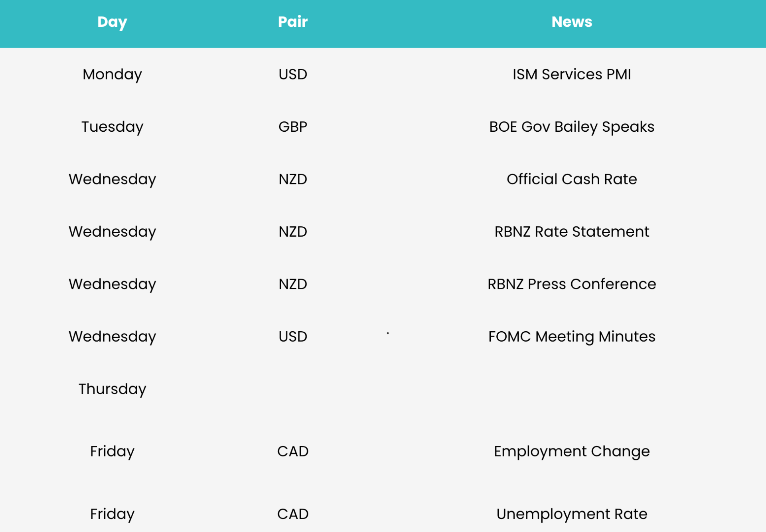Screen dimensions: 766x532
Task: Open the FOMC Meeting Minutes entry
Action: pyautogui.click(x=572, y=337)
